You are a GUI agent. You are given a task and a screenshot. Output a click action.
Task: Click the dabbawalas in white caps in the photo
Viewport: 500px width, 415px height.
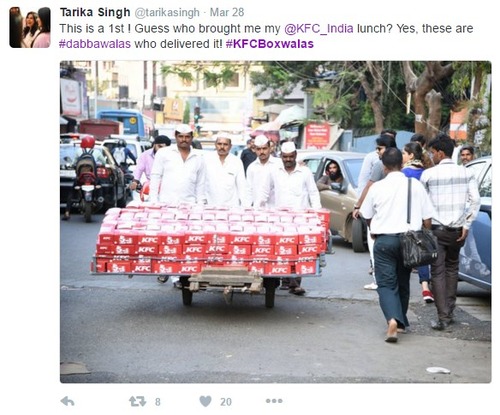point(233,167)
